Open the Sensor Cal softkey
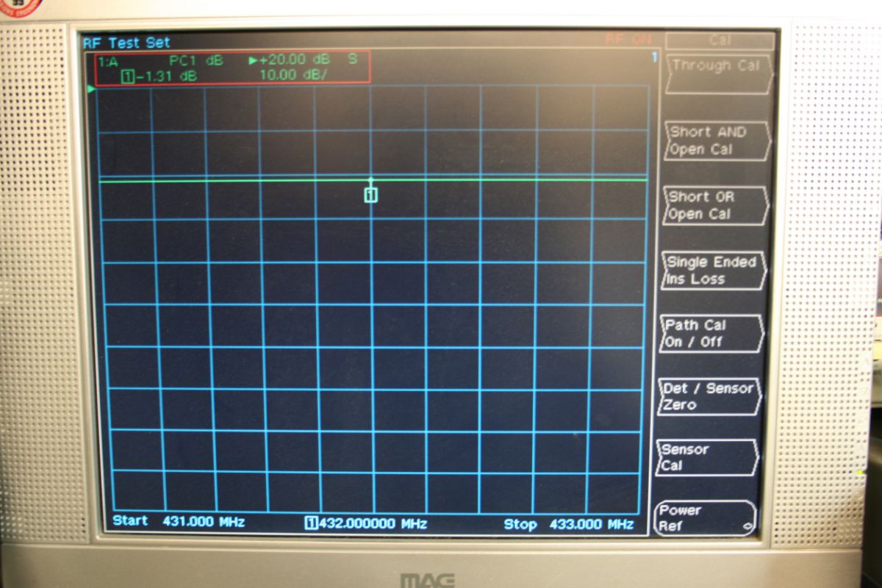The height and width of the screenshot is (588, 882). click(x=706, y=457)
